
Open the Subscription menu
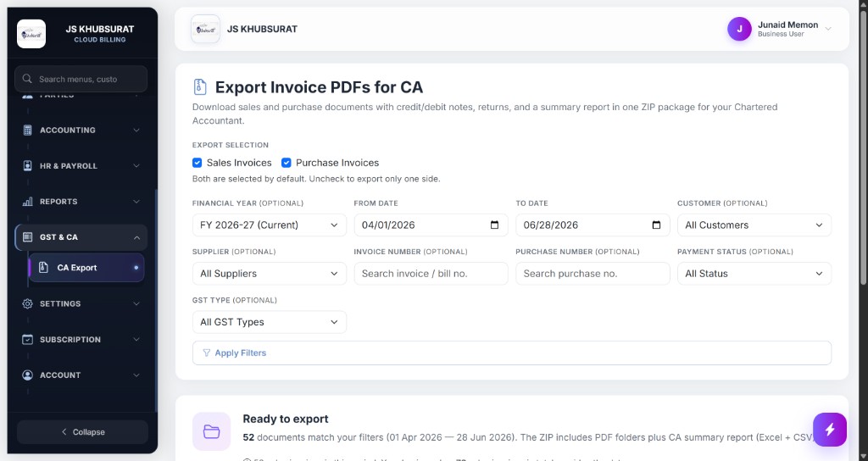(81, 340)
